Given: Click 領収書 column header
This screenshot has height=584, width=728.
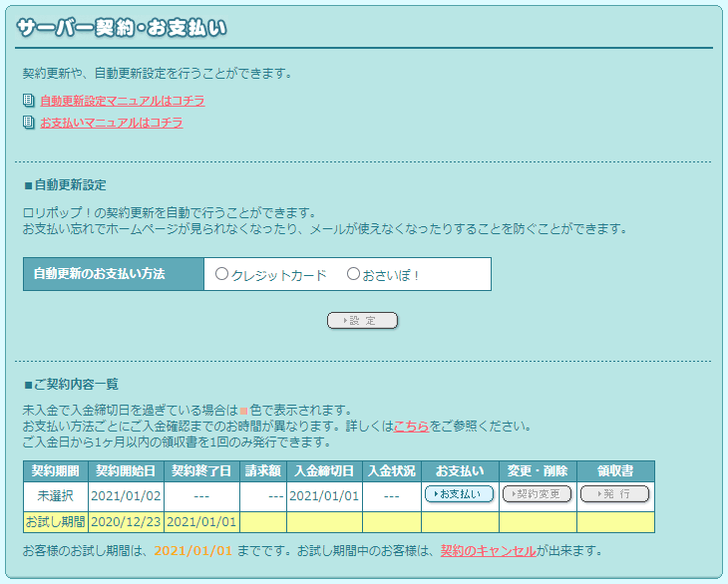Looking at the screenshot, I should (615, 471).
